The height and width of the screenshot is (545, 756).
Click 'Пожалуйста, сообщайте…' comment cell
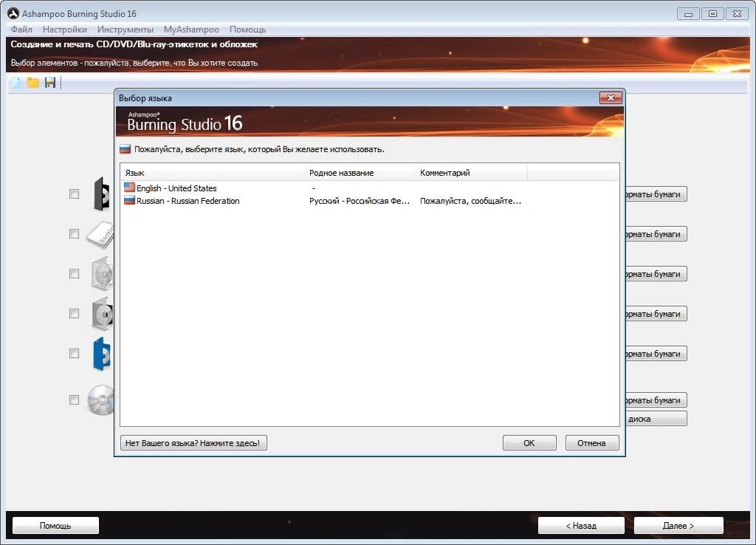click(x=470, y=201)
